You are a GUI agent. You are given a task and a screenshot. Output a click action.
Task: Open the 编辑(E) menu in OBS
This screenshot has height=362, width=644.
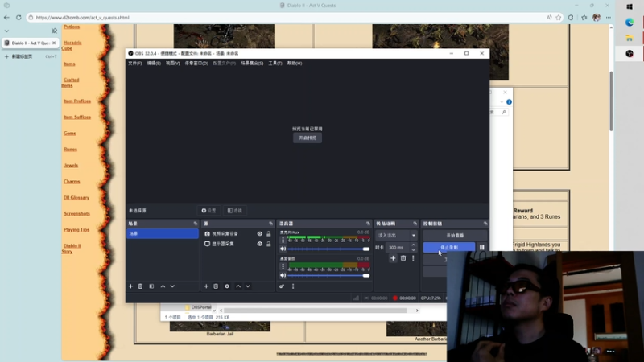tap(154, 64)
